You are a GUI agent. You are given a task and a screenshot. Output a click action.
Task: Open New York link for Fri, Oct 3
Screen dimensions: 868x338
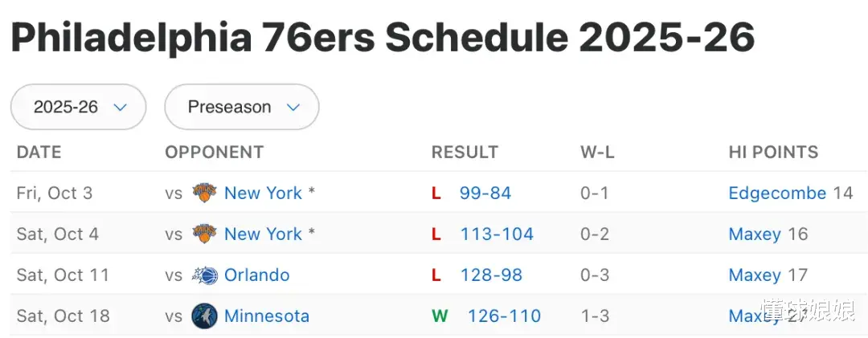[x=263, y=193]
